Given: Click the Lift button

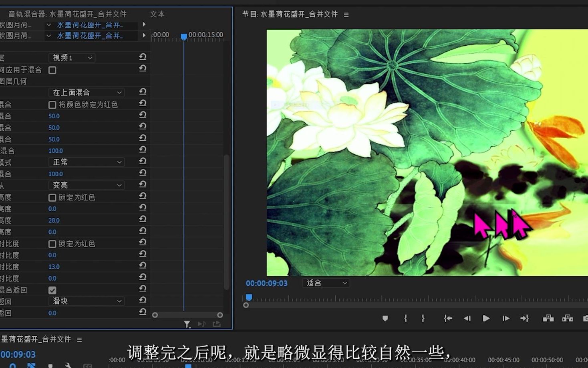Looking at the screenshot, I should pos(548,318).
